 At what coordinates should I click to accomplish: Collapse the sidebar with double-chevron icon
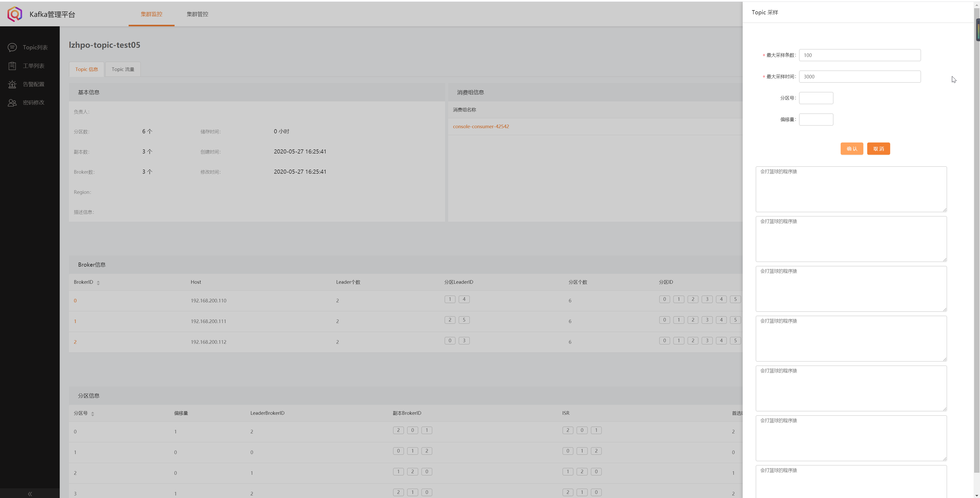(30, 493)
